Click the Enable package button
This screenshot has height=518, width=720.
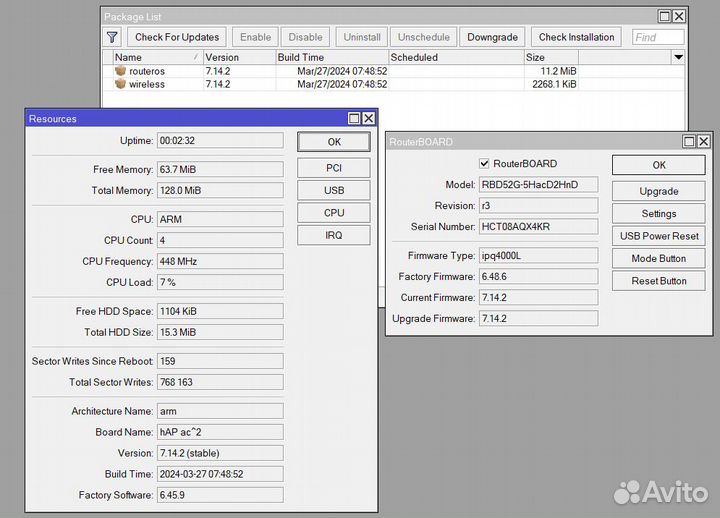[255, 37]
